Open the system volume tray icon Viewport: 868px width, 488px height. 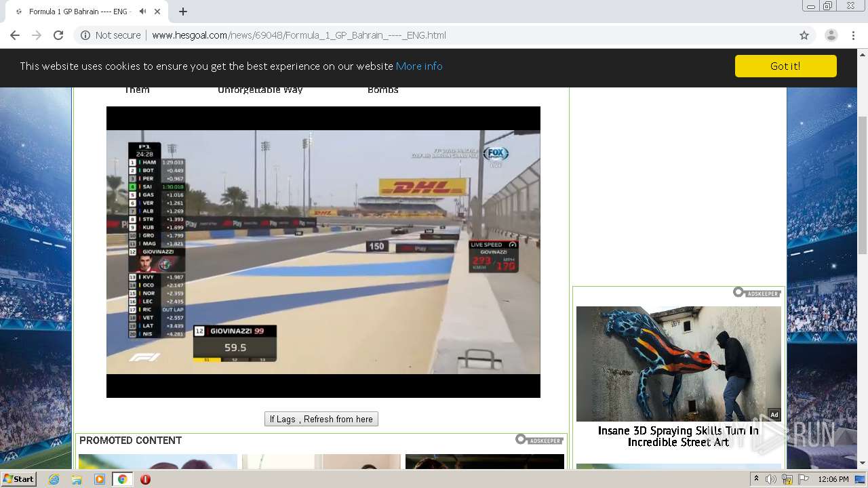point(771,479)
